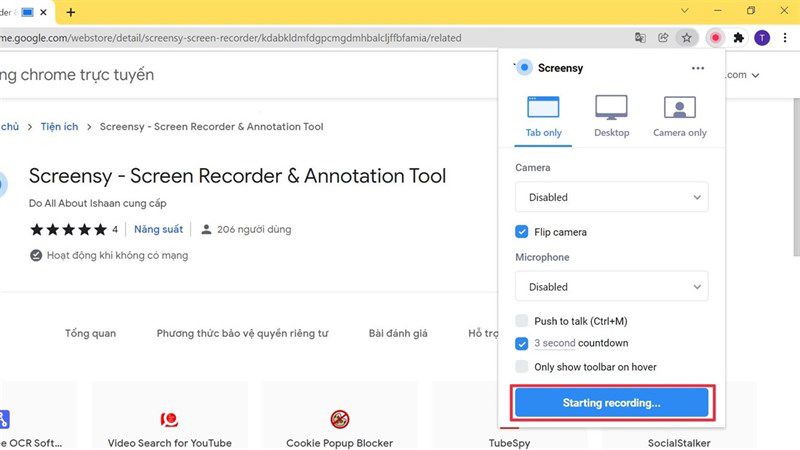Disable the 3 second countdown checkbox
Image resolution: width=800 pixels, height=450 pixels.
pyautogui.click(x=521, y=343)
